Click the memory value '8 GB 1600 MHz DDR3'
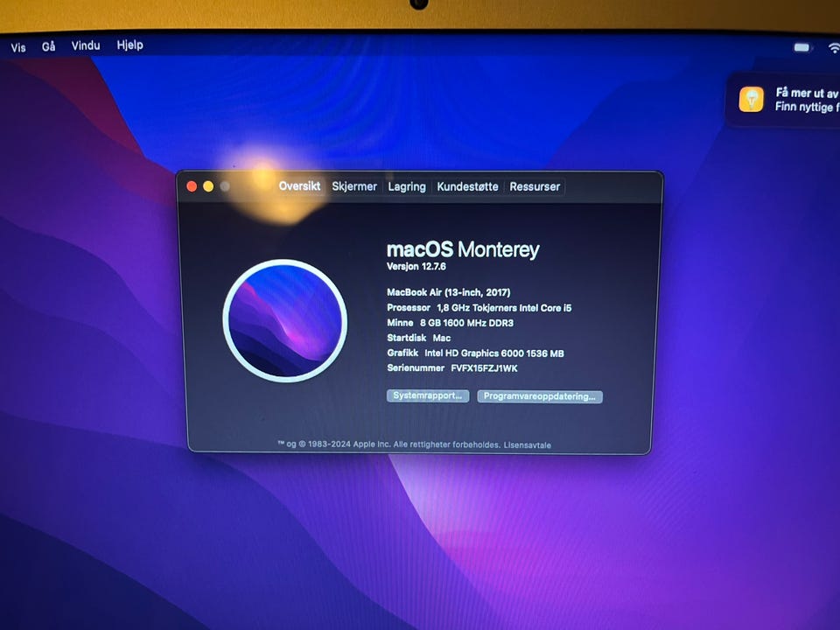The image size is (840, 630). [x=466, y=323]
